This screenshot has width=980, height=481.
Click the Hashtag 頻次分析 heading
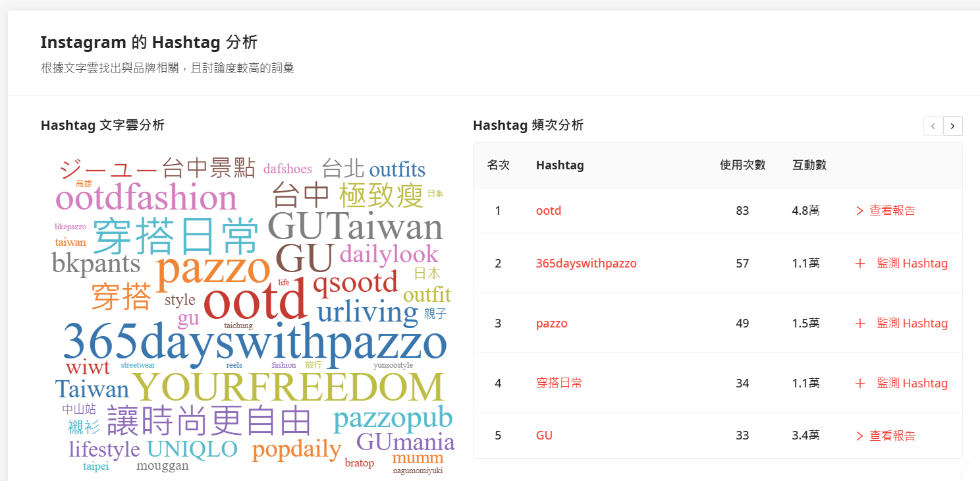(528, 125)
